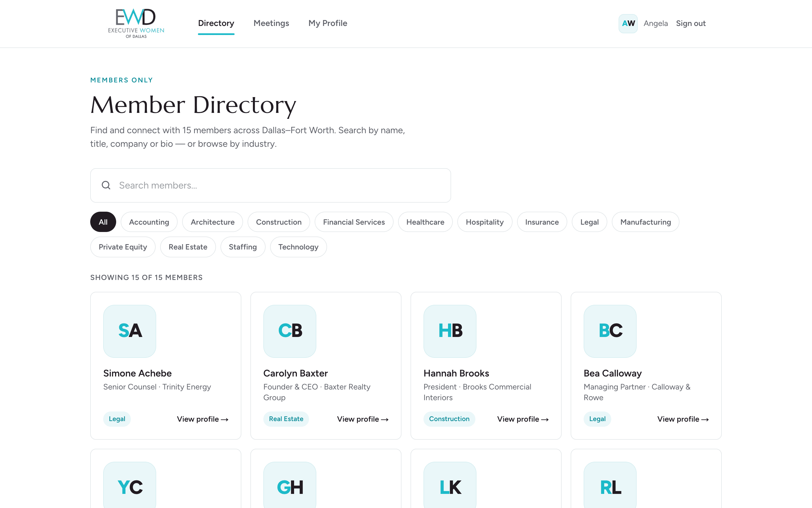Screen dimensions: 812x508
Task: Click the Member Directory heading
Action: click(x=193, y=105)
